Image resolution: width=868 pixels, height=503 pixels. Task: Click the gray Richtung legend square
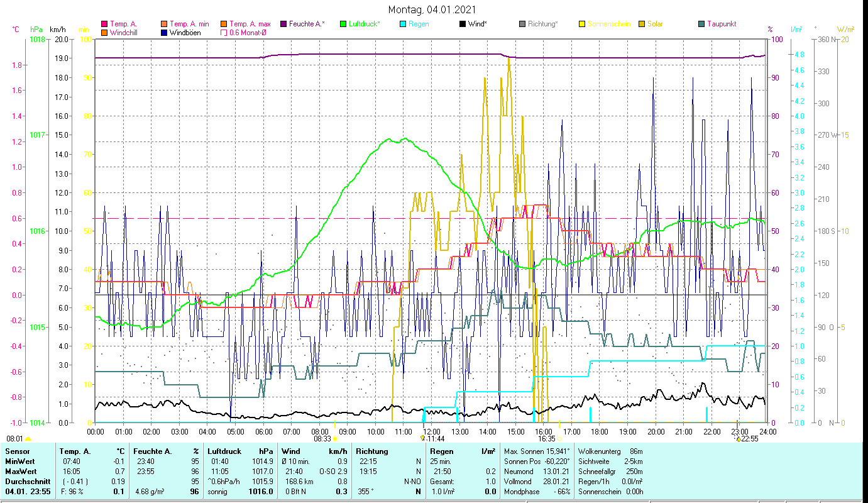click(522, 24)
